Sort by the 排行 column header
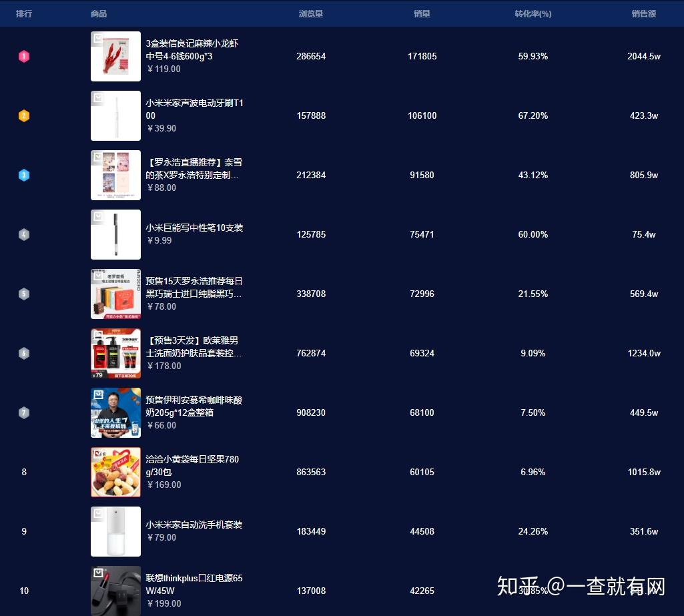Screen dimensions: 684x616 (24, 14)
